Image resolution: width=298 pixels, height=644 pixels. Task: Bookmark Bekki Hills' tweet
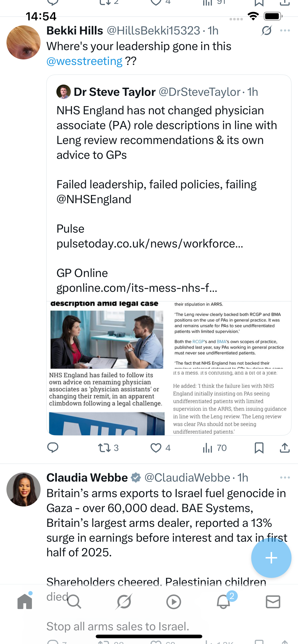coord(259,448)
